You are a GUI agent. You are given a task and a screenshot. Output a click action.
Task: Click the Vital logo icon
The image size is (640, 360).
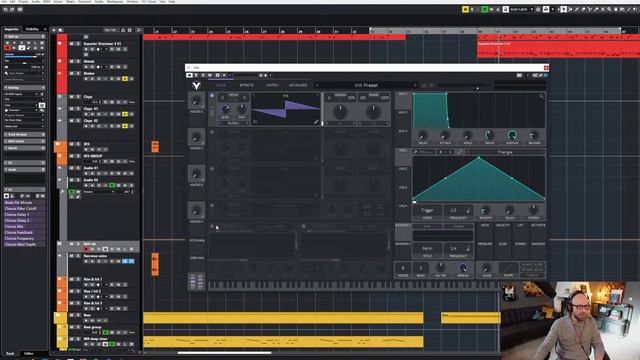pos(196,85)
